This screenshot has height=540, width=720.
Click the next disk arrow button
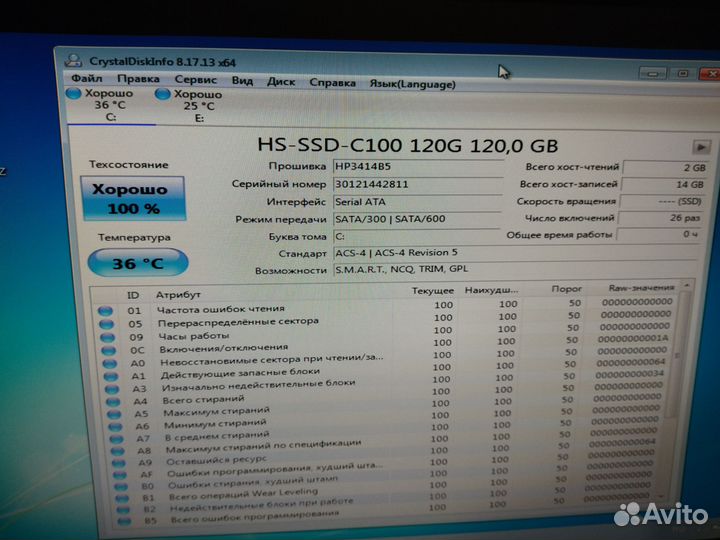tap(701, 148)
